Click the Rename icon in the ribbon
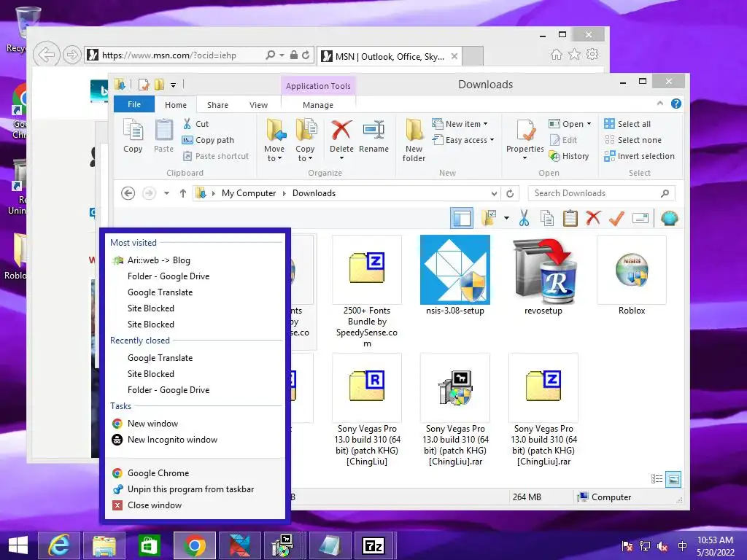 374,136
